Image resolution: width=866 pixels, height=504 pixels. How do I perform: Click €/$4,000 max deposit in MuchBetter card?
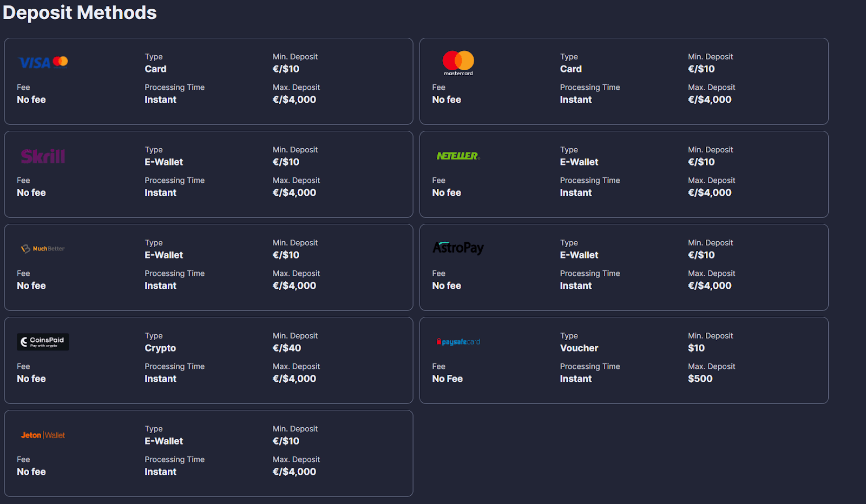[294, 286]
